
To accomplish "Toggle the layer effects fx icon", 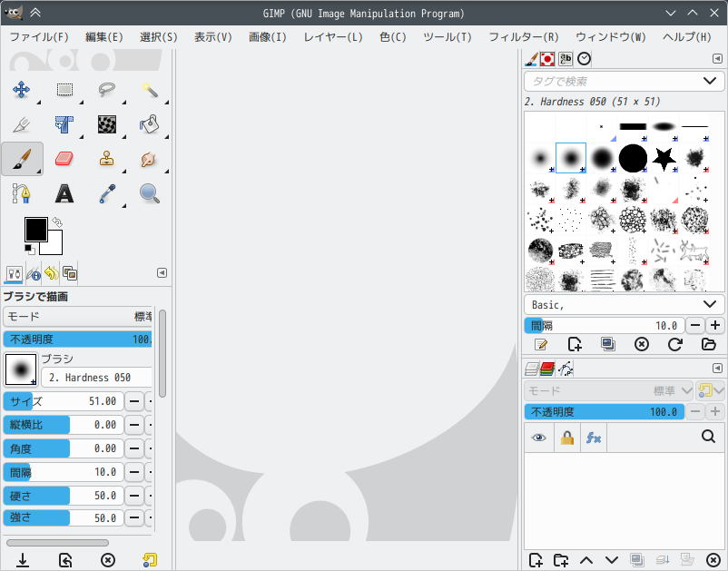I will 595,438.
